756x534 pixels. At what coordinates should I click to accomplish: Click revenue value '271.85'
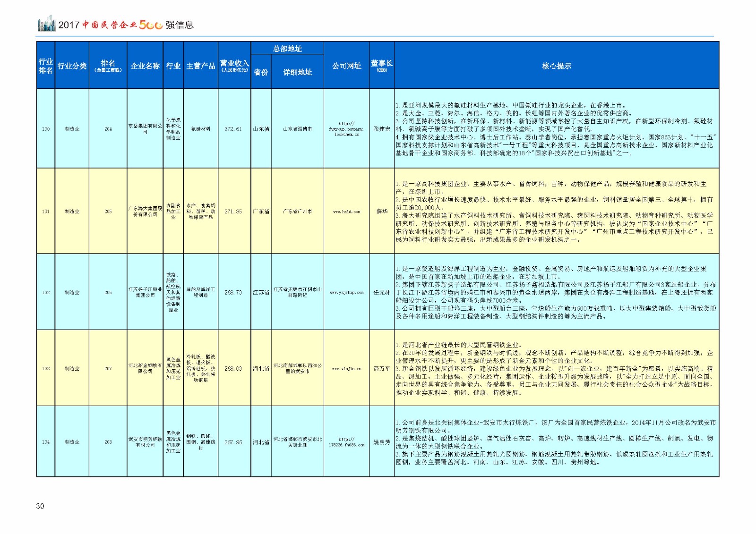233,212
